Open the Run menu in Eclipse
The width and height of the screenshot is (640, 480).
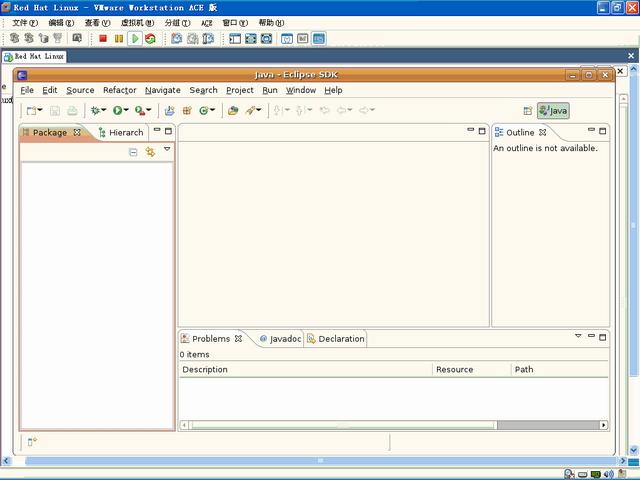pos(270,90)
